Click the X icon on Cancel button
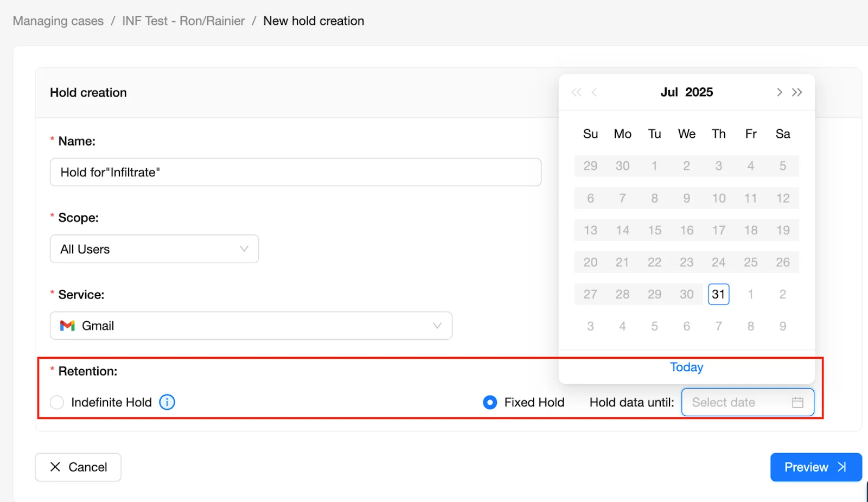The width and height of the screenshot is (868, 502). (x=55, y=467)
